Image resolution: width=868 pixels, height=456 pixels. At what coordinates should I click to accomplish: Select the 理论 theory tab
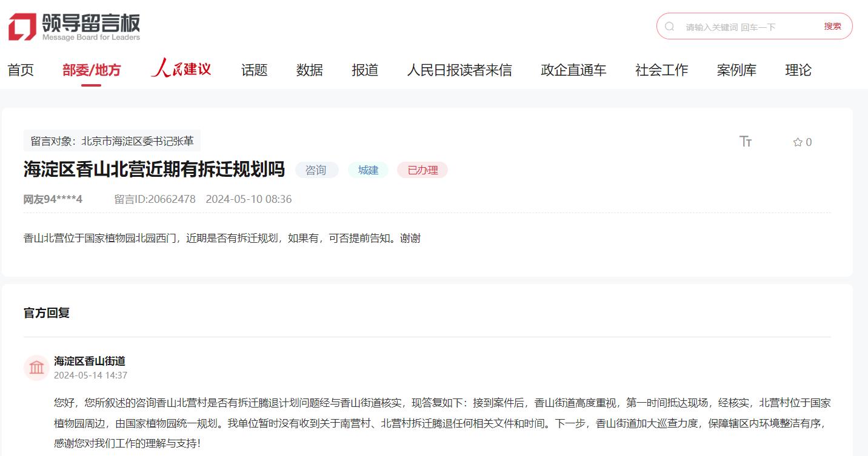click(798, 70)
